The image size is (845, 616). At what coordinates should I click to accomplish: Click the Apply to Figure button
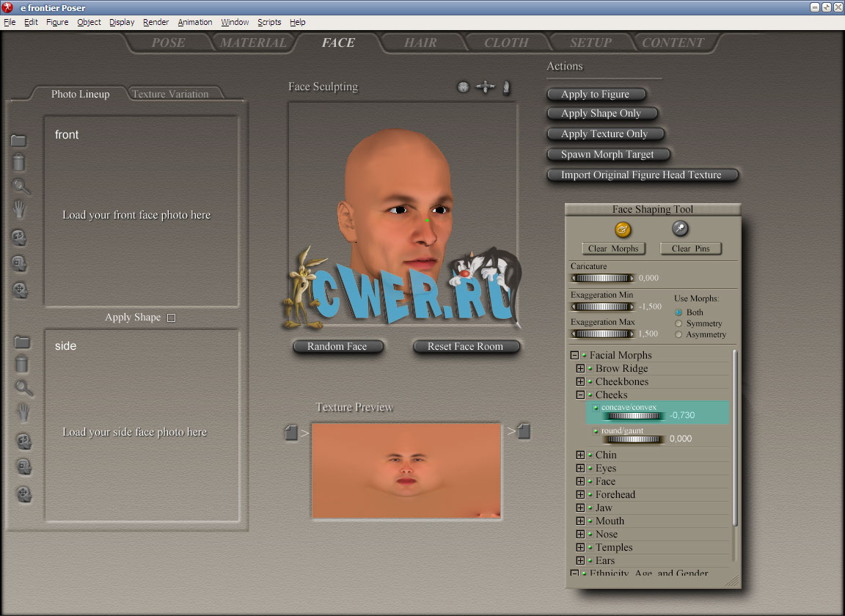(595, 95)
